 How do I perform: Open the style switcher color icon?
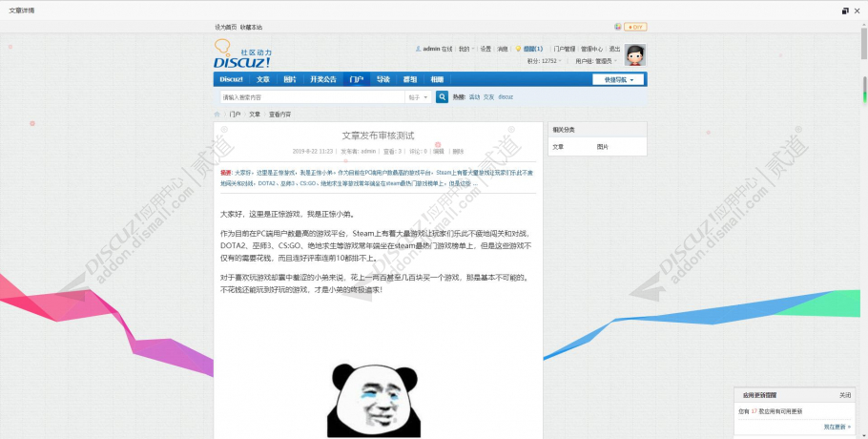pos(618,27)
